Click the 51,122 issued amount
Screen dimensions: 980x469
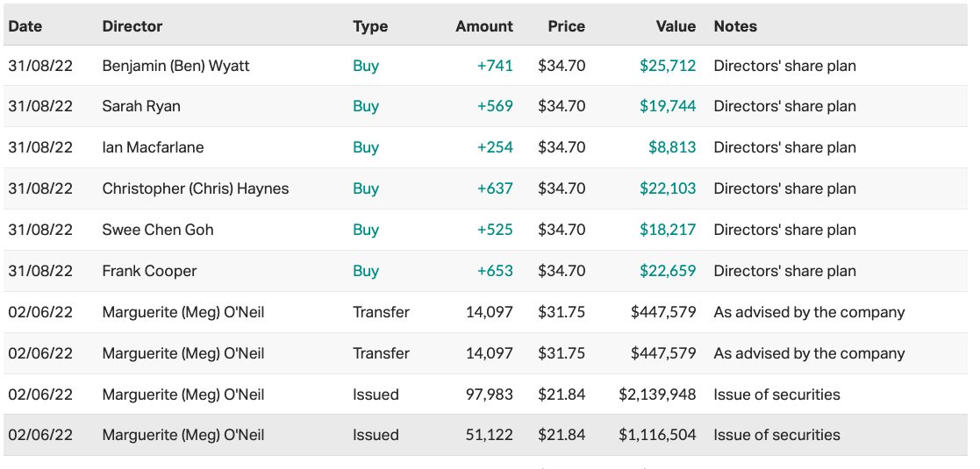click(490, 435)
